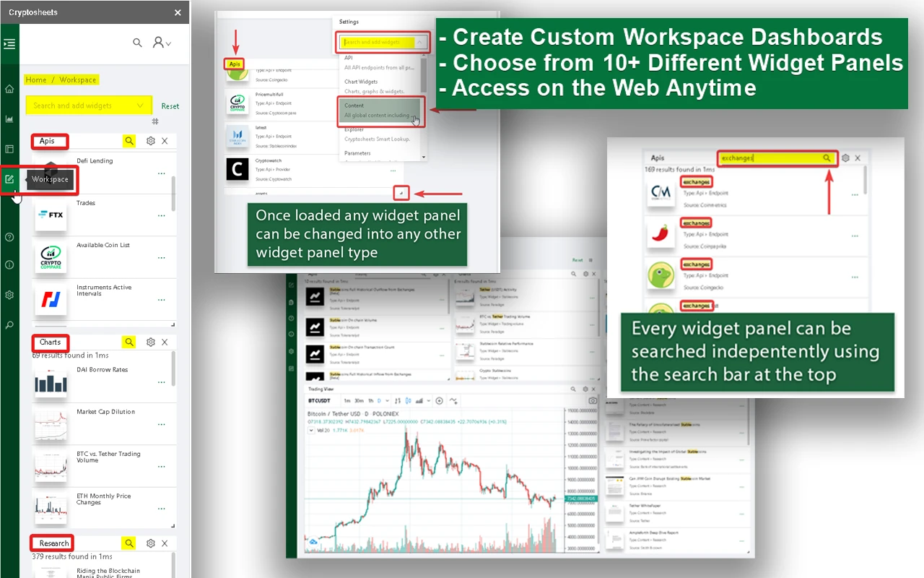Click the Reset link

[170, 106]
